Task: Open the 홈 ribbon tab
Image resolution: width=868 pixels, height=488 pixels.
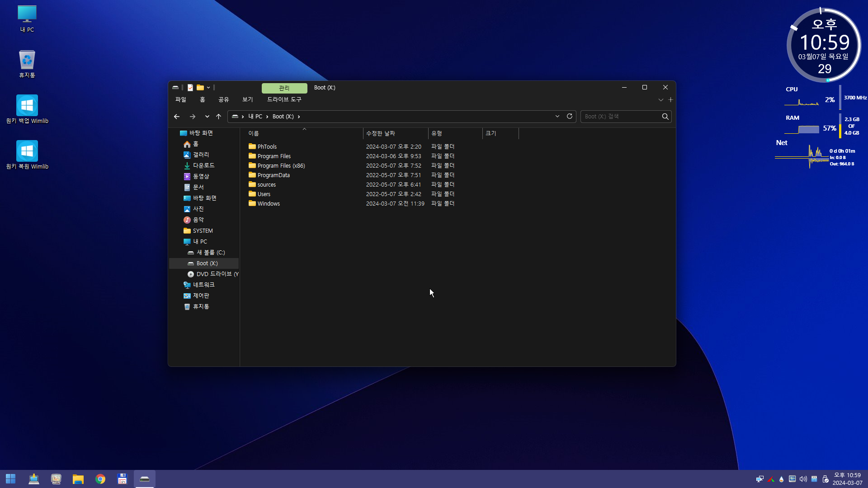Action: click(203, 99)
